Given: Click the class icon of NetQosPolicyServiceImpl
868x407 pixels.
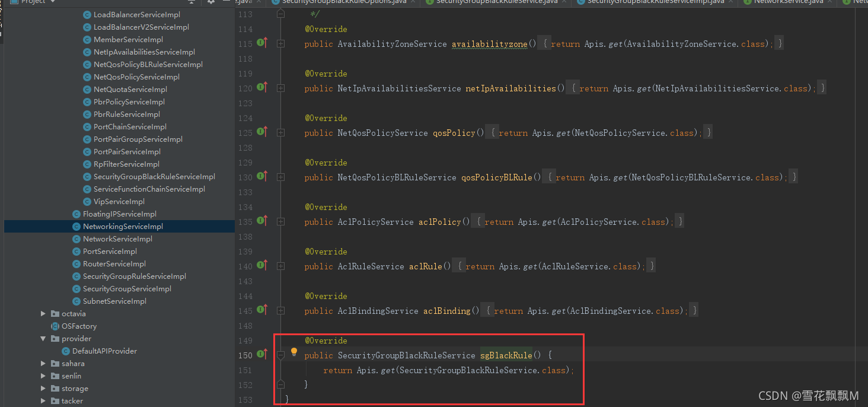Looking at the screenshot, I should point(87,77).
